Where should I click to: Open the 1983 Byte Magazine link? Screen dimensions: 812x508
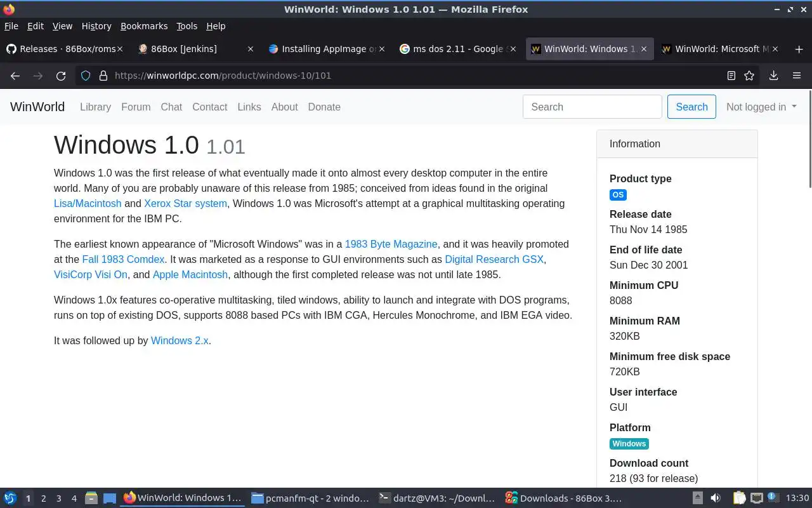(x=391, y=244)
